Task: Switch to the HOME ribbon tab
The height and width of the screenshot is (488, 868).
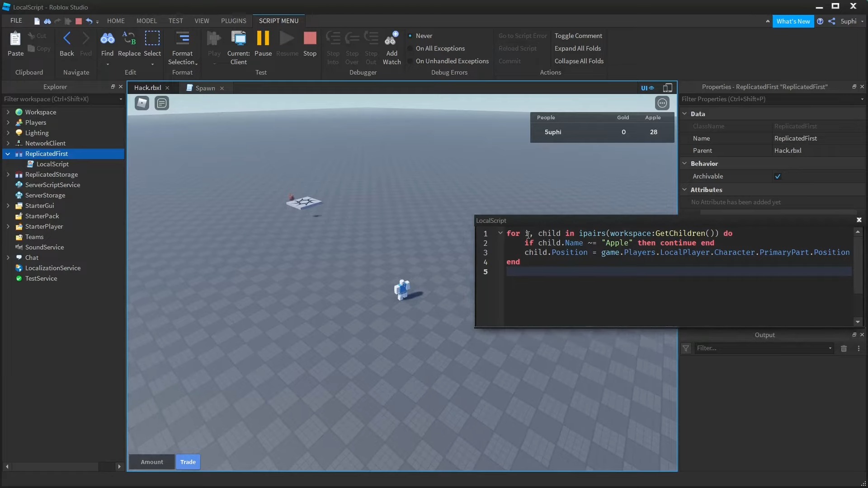Action: click(x=116, y=21)
